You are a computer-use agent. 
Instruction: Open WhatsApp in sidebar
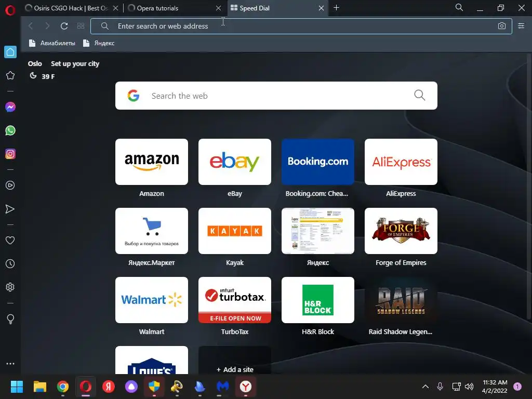point(10,130)
